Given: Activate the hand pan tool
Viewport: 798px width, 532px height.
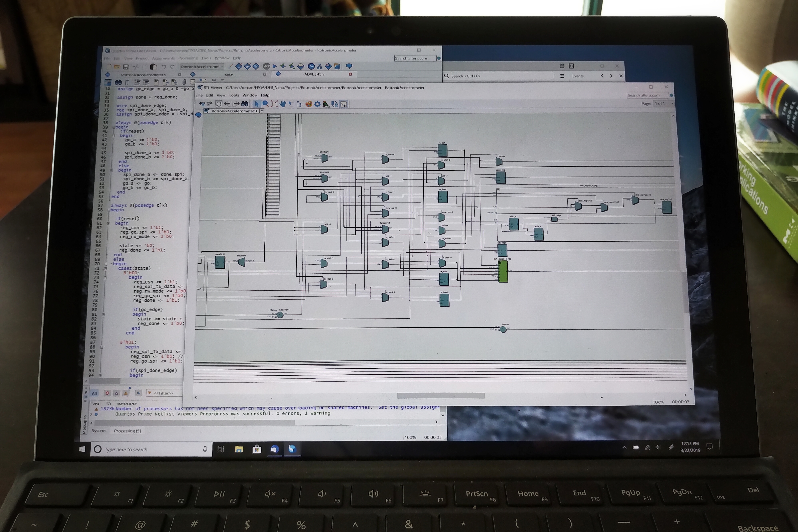Looking at the screenshot, I should (283, 104).
